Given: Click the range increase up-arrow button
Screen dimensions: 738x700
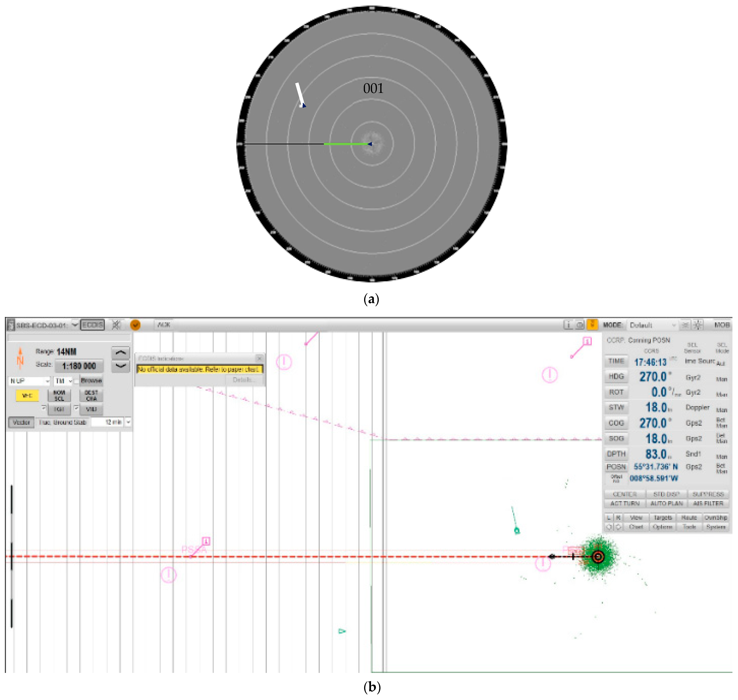Looking at the screenshot, I should [121, 353].
